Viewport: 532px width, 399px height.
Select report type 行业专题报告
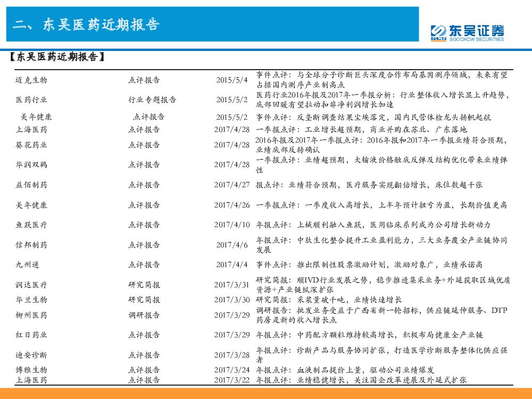(152, 100)
